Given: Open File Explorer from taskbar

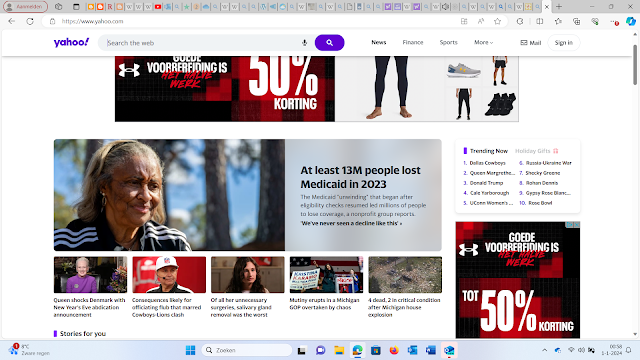Looking at the screenshot, I should point(339,350).
